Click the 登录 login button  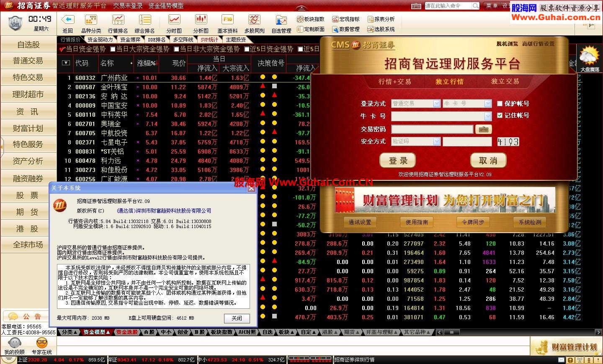(398, 161)
